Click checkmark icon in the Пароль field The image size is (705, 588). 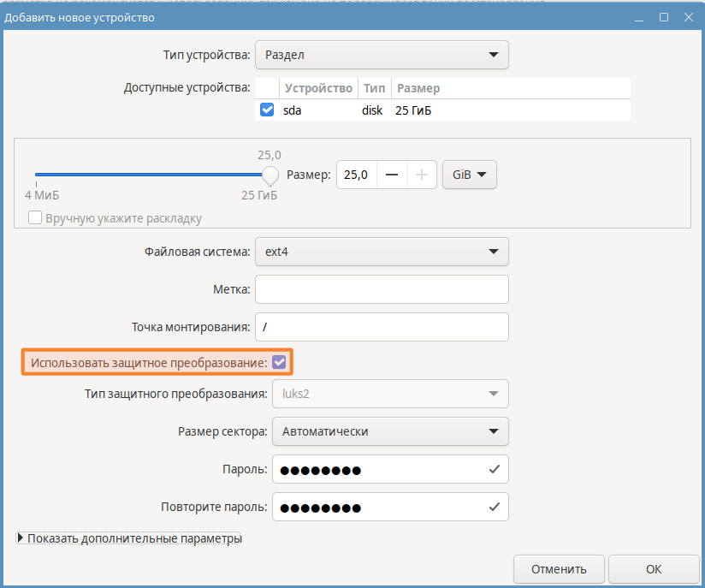point(494,469)
